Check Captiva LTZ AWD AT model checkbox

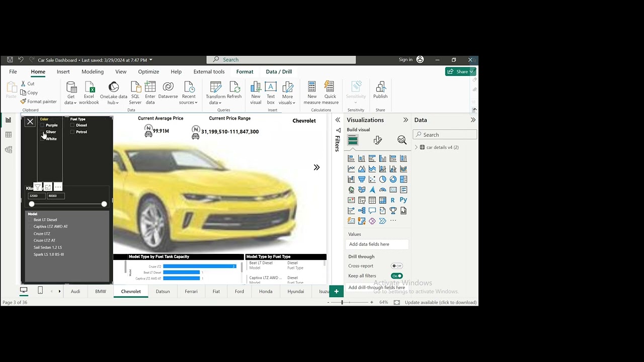coord(30,227)
